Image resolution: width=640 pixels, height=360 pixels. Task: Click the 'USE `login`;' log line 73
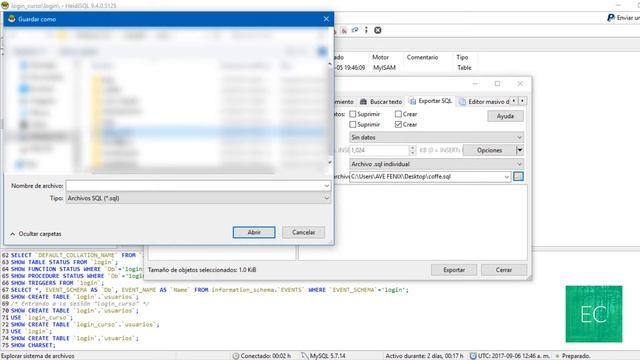[31, 331]
